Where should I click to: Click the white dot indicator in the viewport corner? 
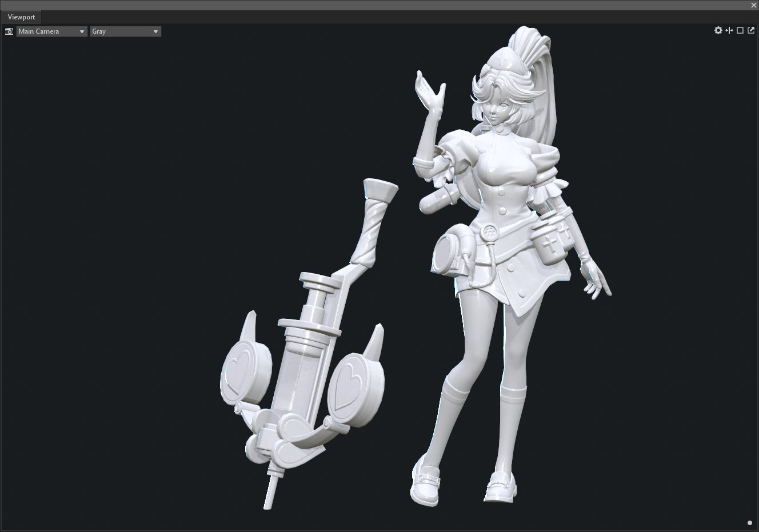pyautogui.click(x=750, y=523)
